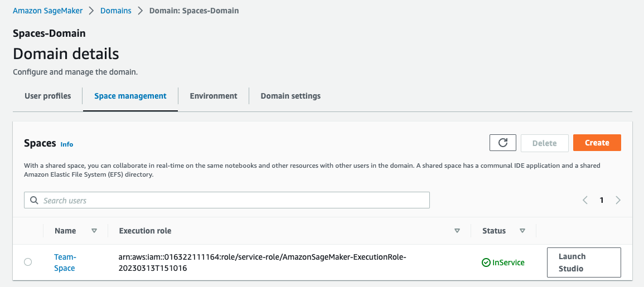Open Domains breadcrumb link

pyautogui.click(x=116, y=11)
